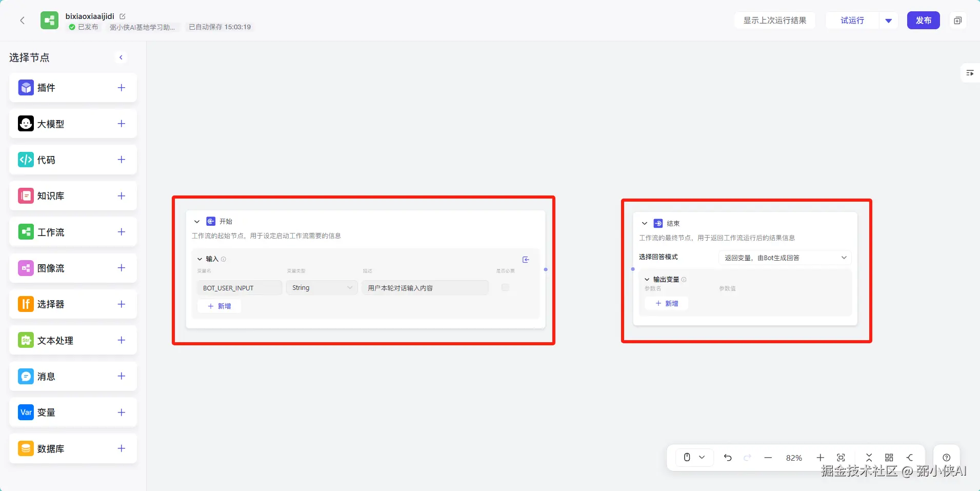Image resolution: width=980 pixels, height=491 pixels.
Task: Toggle the 是否必要 checkbox for BOT_USER_INPUT
Action: pyautogui.click(x=505, y=288)
